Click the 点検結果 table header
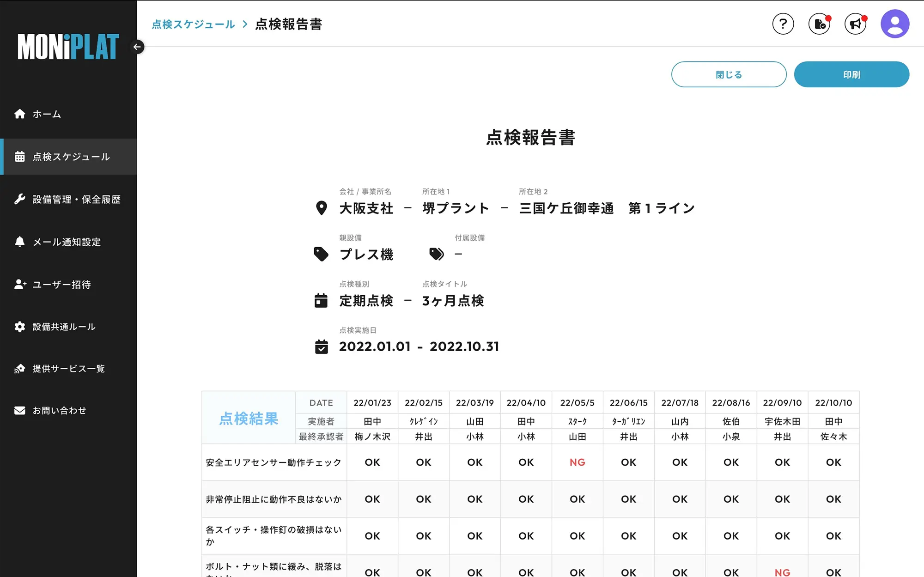 (249, 419)
